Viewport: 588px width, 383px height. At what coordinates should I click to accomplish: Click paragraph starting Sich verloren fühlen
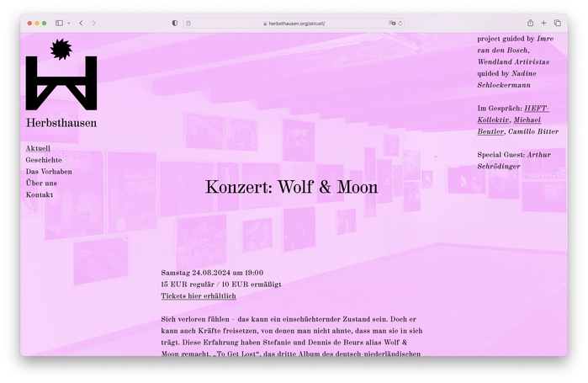(292, 337)
